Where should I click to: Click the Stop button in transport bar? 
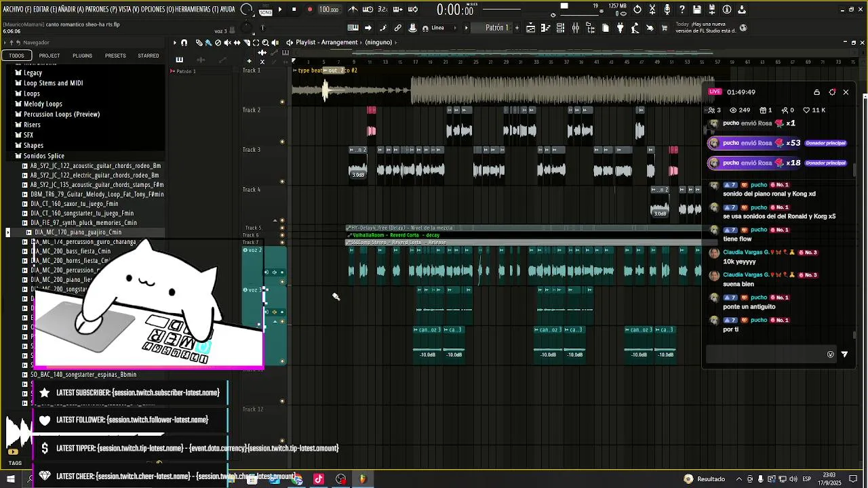coord(294,9)
